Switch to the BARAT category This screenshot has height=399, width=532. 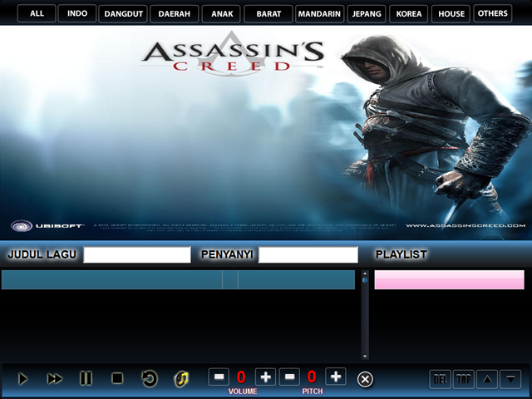point(268,14)
